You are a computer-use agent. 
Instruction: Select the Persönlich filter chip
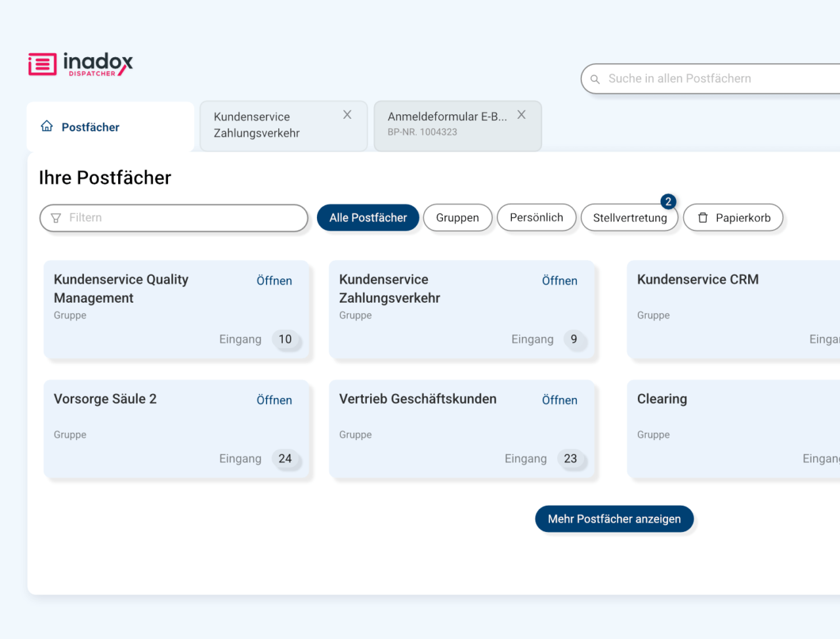536,218
